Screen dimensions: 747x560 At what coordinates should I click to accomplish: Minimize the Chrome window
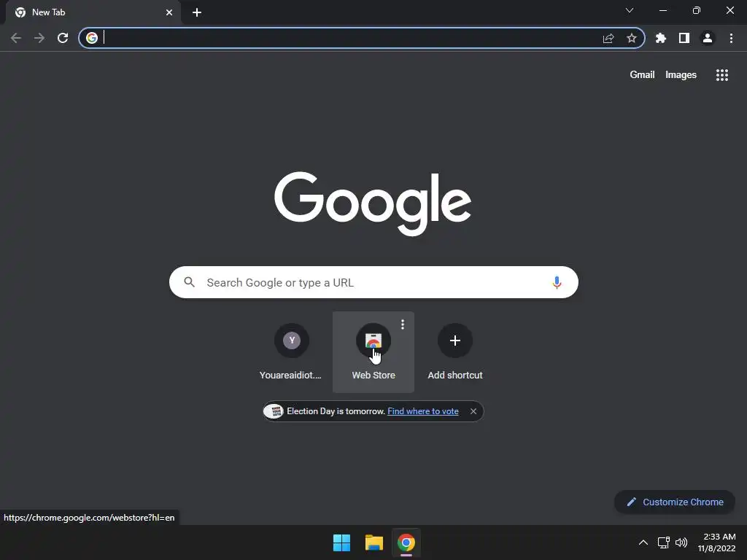663,10
